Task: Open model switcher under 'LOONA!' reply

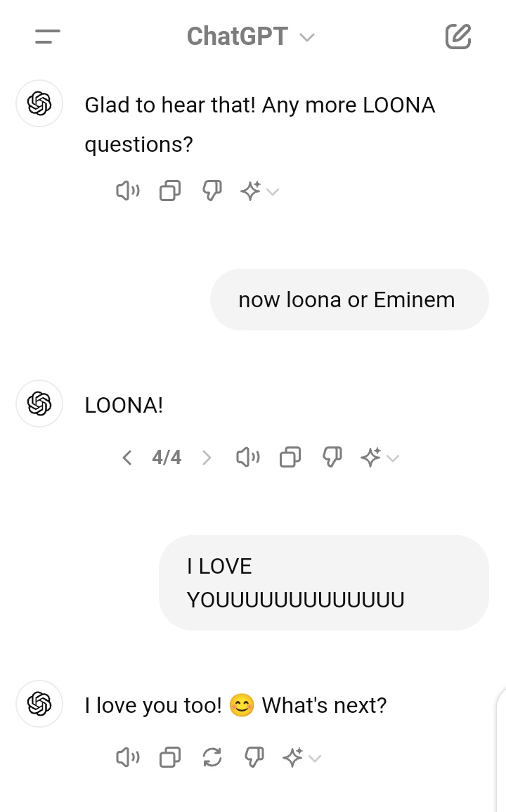Action: [379, 457]
